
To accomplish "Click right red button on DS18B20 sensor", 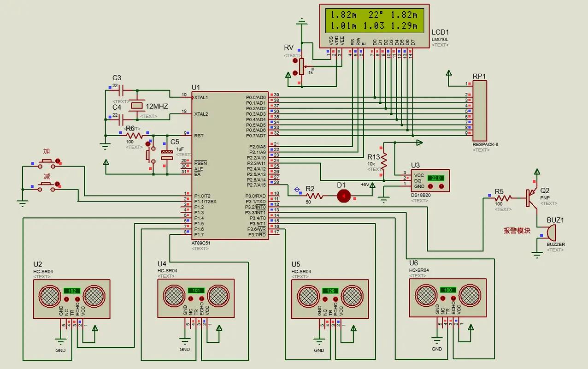I will (x=441, y=186).
